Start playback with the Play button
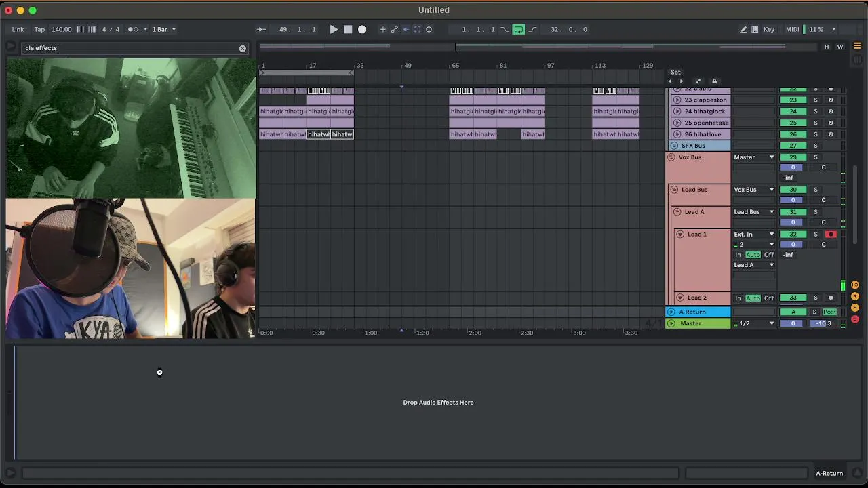 pos(334,29)
